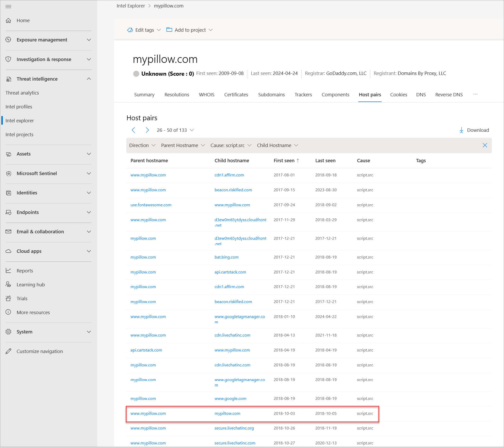Open the more tabs ellipsis icon
The height and width of the screenshot is (447, 504).
pos(475,94)
